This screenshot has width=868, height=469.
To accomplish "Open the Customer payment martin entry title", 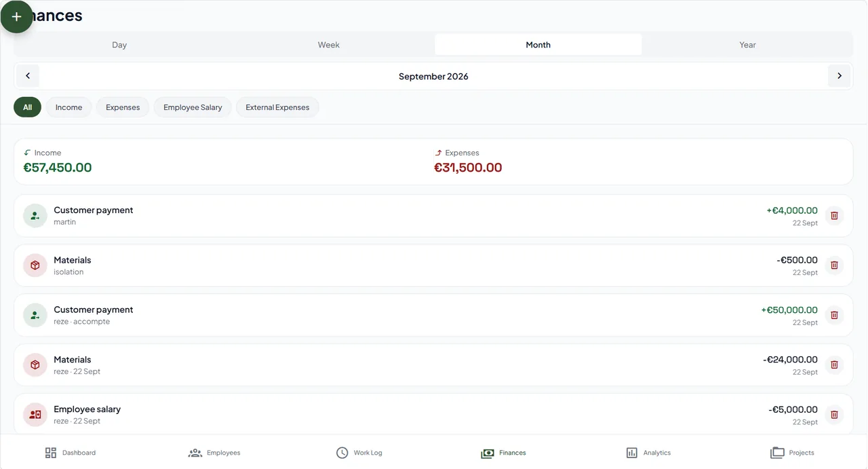I will (x=94, y=210).
